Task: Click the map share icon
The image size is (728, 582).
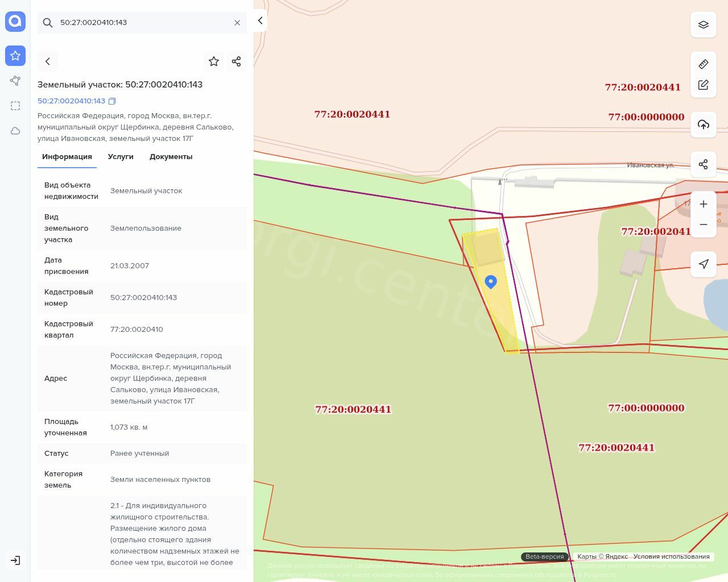Action: click(x=703, y=164)
